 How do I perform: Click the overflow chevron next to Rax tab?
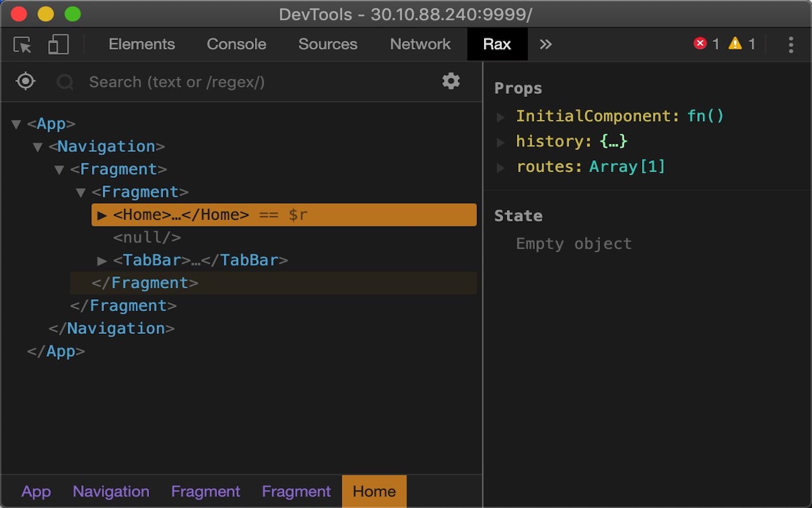(x=545, y=44)
